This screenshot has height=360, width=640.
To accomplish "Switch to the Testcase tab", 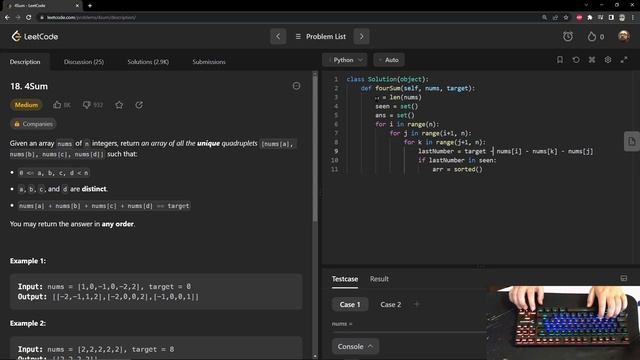I will click(345, 279).
